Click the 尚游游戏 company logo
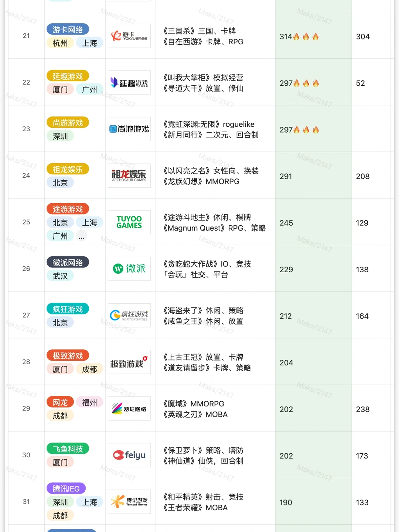Screen dimensions: 399x532 [129, 129]
